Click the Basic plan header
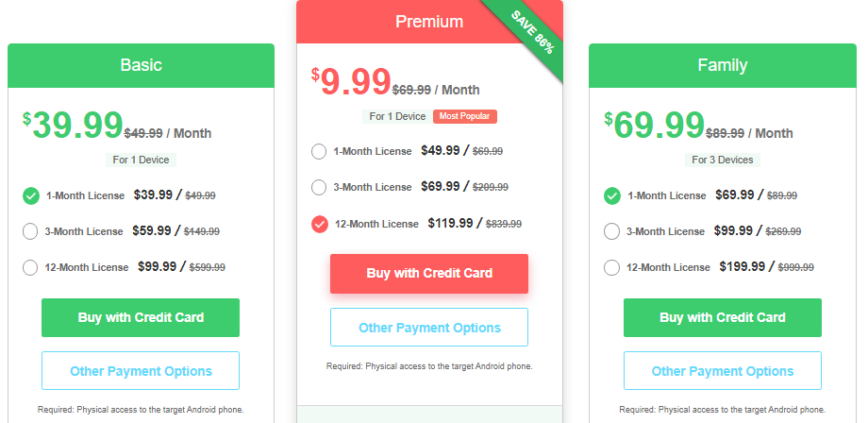 pyautogui.click(x=141, y=65)
